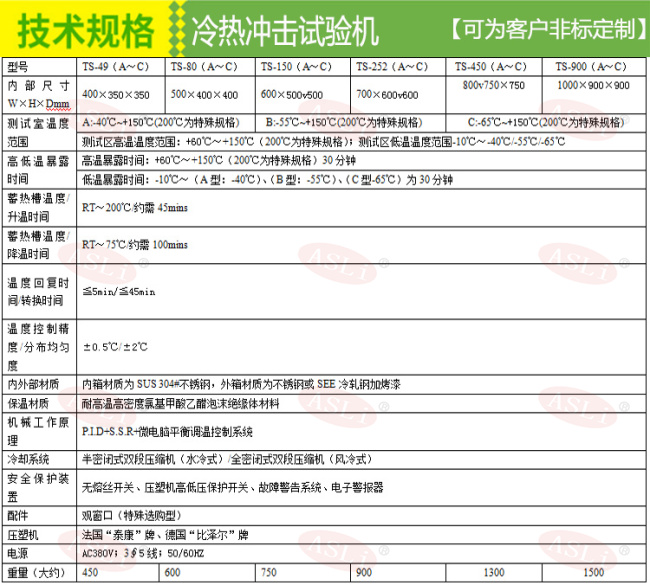650x585 pixels.
Task: Click the 450 weight value cell
Action: click(90, 573)
